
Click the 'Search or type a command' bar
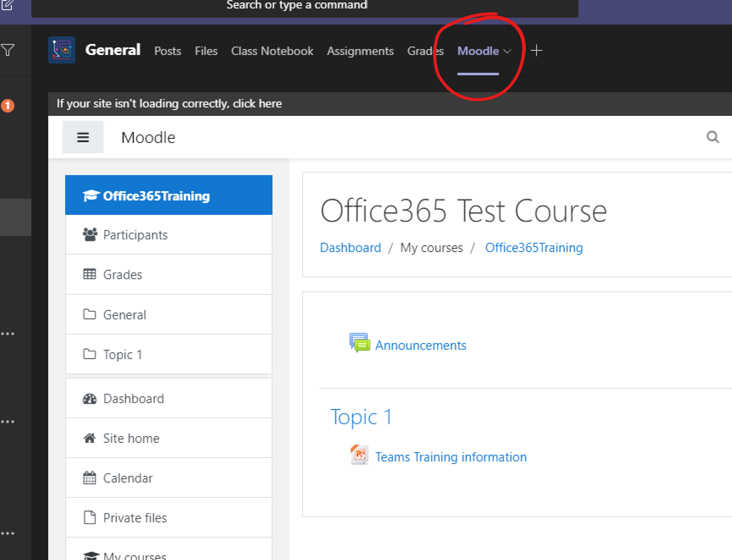tap(297, 5)
